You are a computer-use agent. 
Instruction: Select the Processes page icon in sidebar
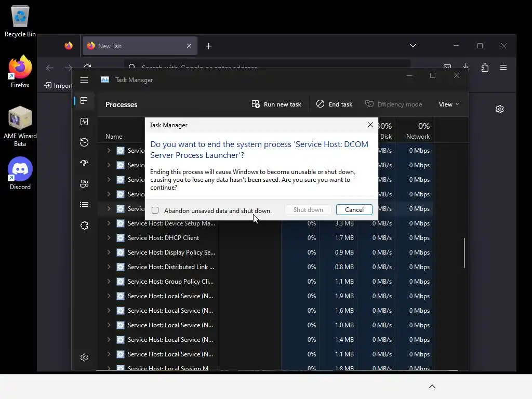pos(84,101)
